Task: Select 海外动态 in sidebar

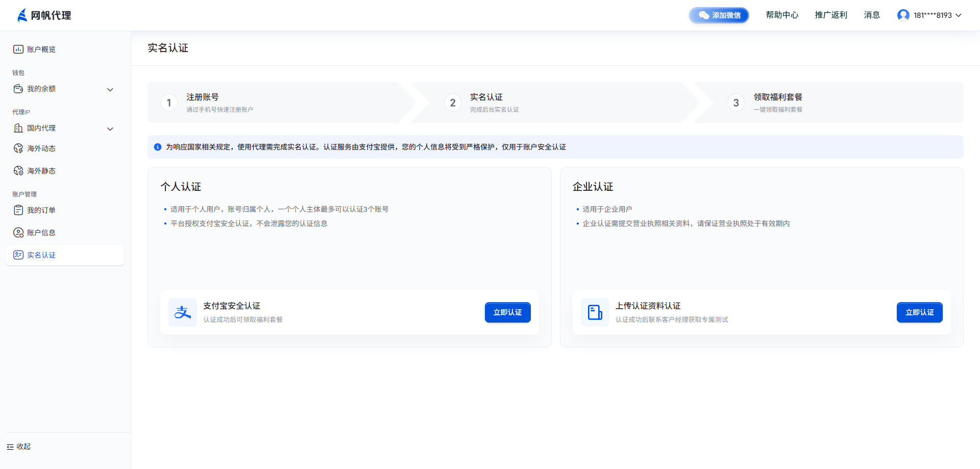Action: (x=65, y=149)
